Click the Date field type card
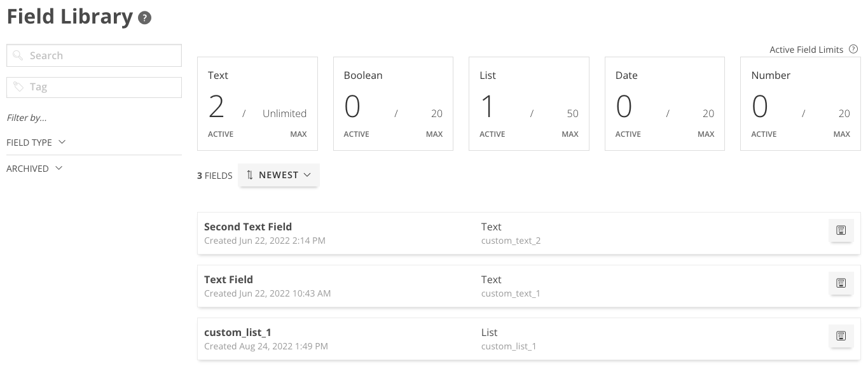The image size is (868, 371). (x=665, y=102)
